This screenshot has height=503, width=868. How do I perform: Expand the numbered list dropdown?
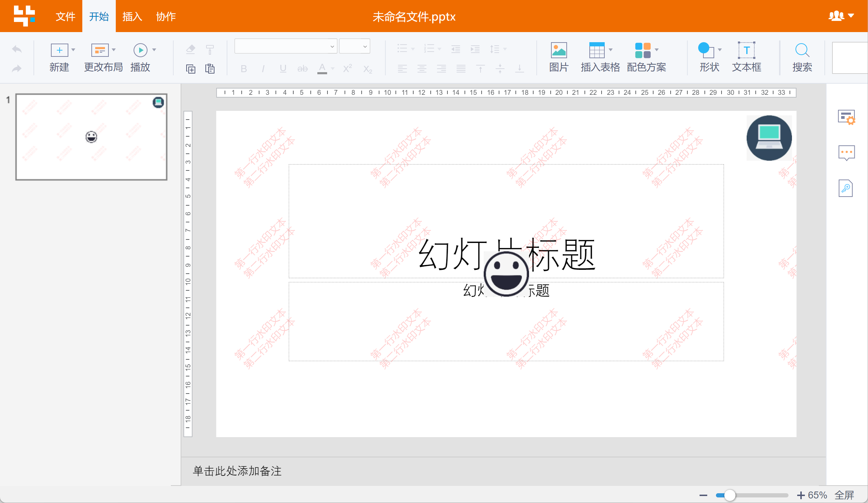(x=439, y=49)
